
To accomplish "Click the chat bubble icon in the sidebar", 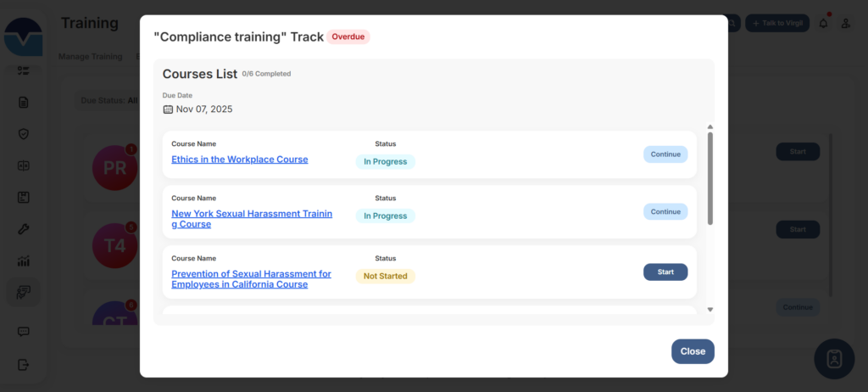I will click(24, 332).
